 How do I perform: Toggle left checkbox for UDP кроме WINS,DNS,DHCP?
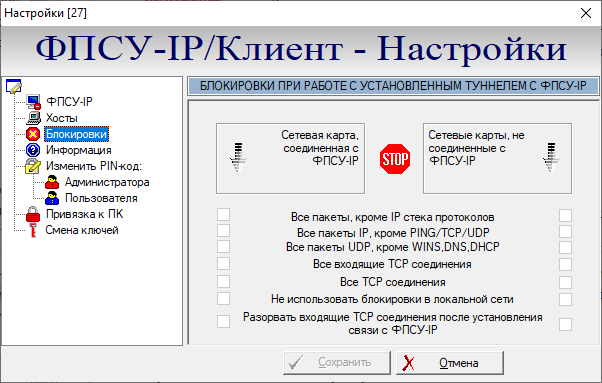(x=223, y=246)
